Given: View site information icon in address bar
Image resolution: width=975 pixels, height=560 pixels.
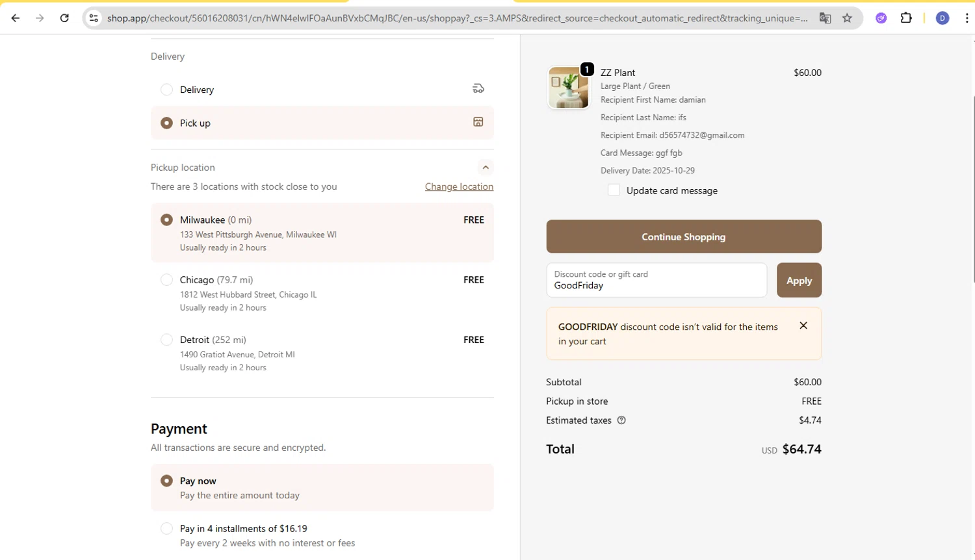Looking at the screenshot, I should tap(94, 18).
